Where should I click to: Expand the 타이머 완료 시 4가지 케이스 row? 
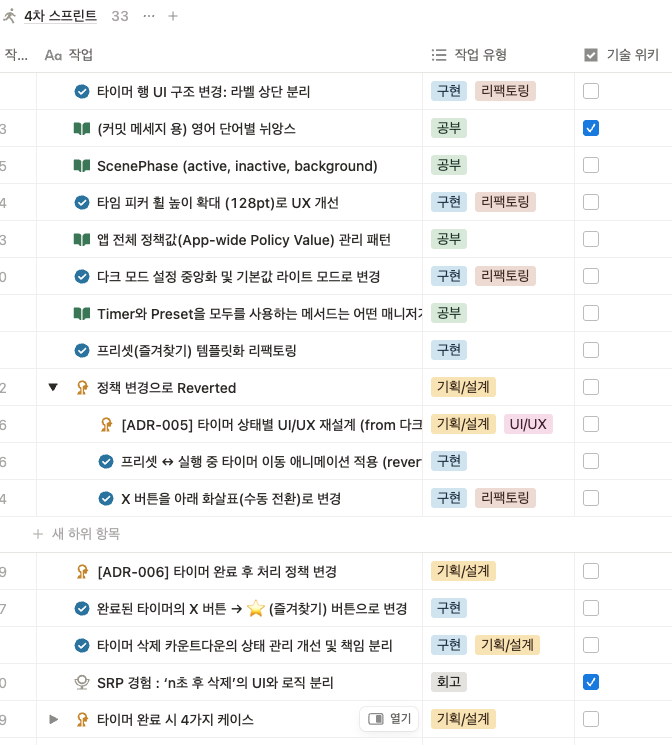click(x=54, y=719)
